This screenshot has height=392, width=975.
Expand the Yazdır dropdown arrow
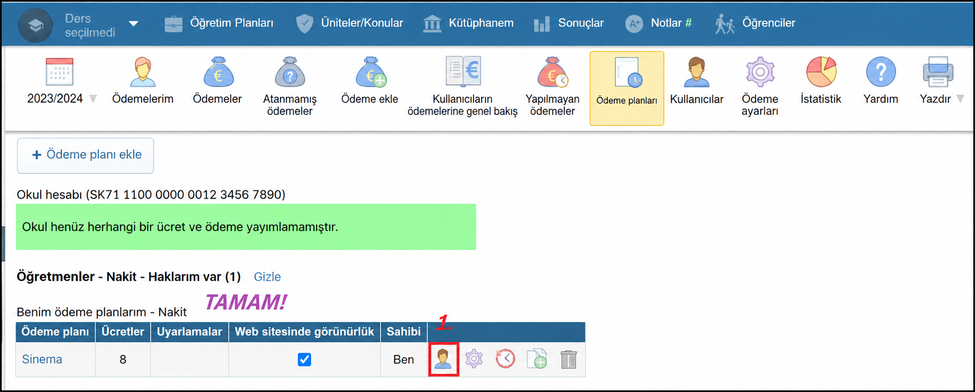(x=960, y=99)
